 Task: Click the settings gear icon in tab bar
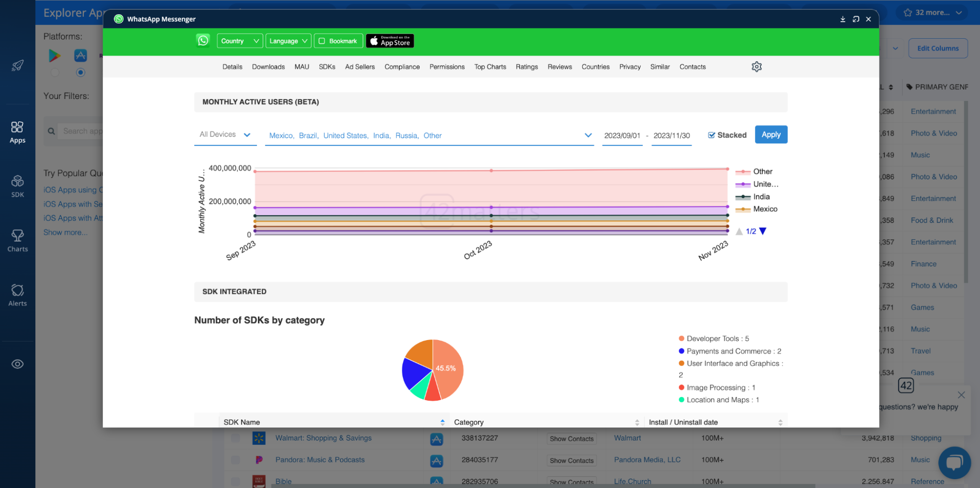pyautogui.click(x=756, y=67)
